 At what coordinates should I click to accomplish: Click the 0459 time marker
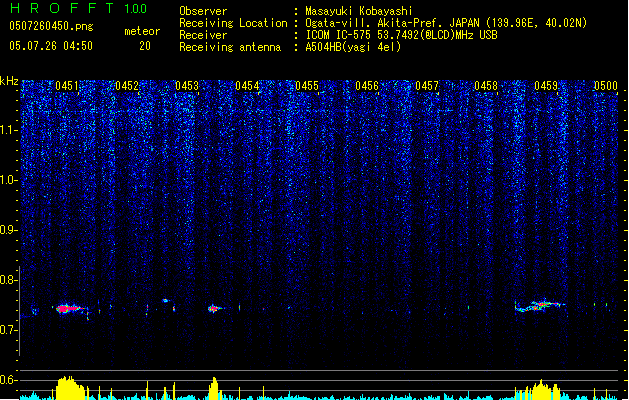tap(546, 86)
